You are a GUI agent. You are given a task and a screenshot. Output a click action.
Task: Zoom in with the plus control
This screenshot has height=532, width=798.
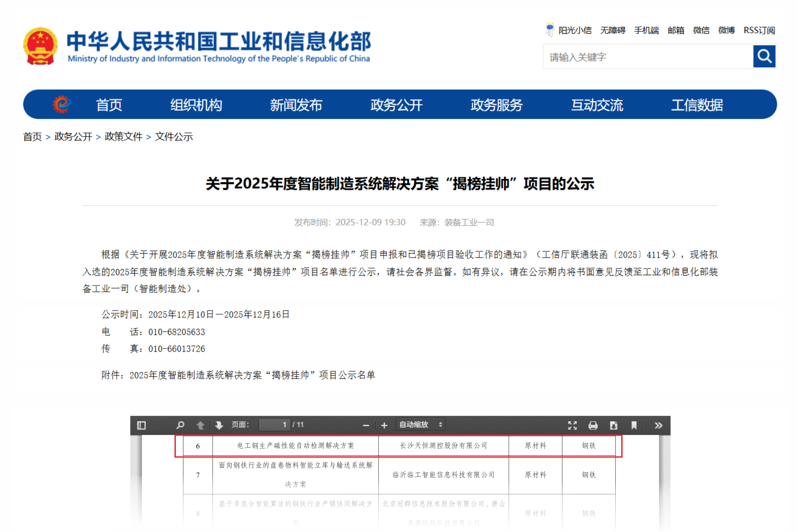tap(384, 425)
